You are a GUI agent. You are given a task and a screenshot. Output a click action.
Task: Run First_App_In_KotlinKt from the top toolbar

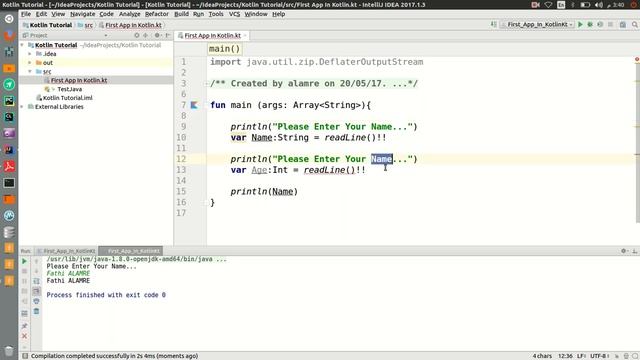coord(580,25)
